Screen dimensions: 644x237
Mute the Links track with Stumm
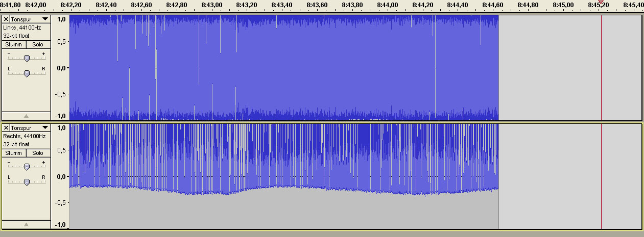click(14, 44)
